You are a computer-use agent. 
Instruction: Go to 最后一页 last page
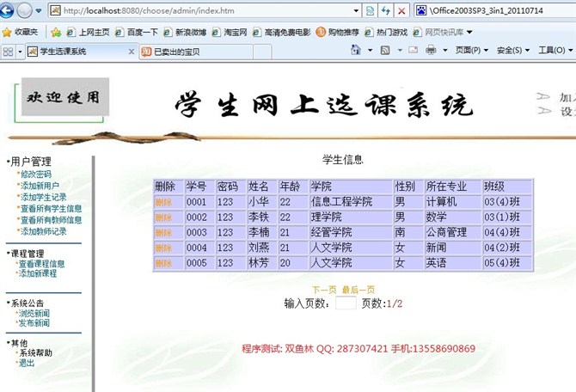[x=358, y=290]
